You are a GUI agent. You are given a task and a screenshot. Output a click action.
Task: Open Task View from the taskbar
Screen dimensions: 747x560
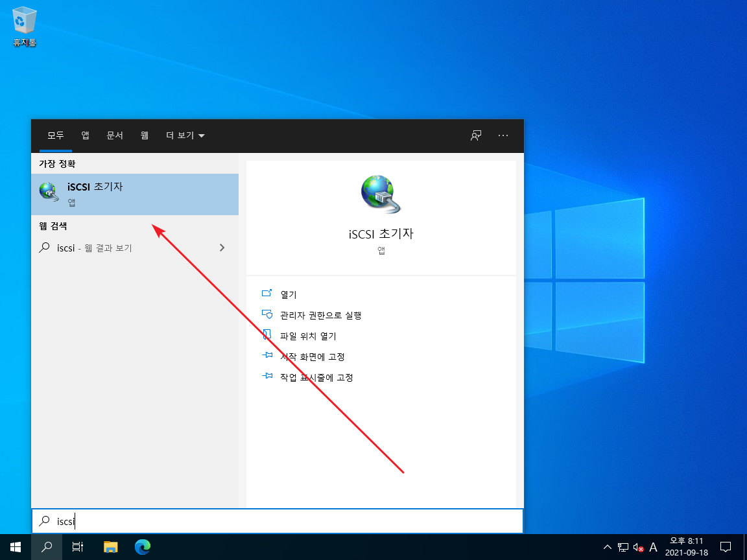(x=78, y=546)
